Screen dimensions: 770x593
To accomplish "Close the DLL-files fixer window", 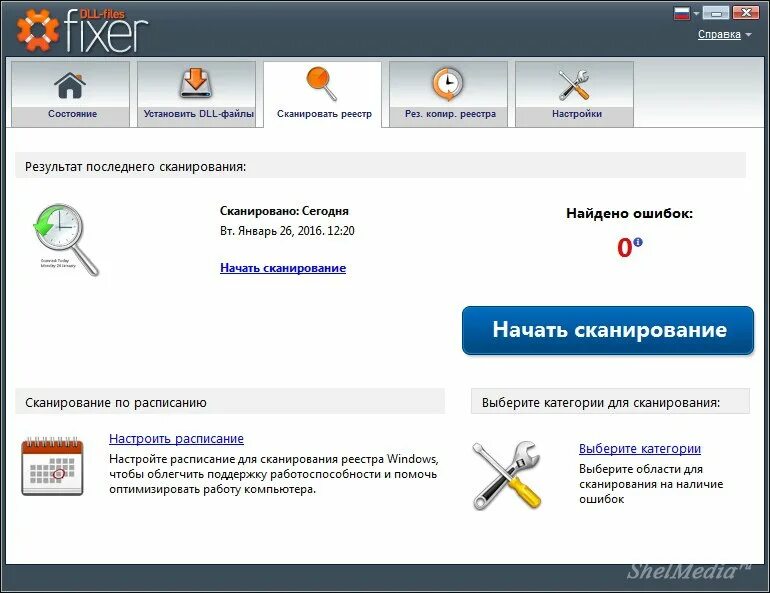I will [746, 13].
